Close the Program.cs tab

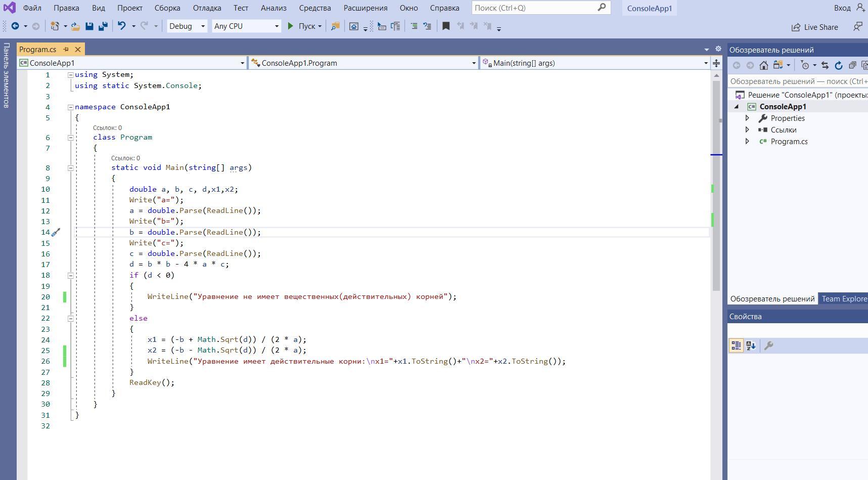(x=78, y=49)
